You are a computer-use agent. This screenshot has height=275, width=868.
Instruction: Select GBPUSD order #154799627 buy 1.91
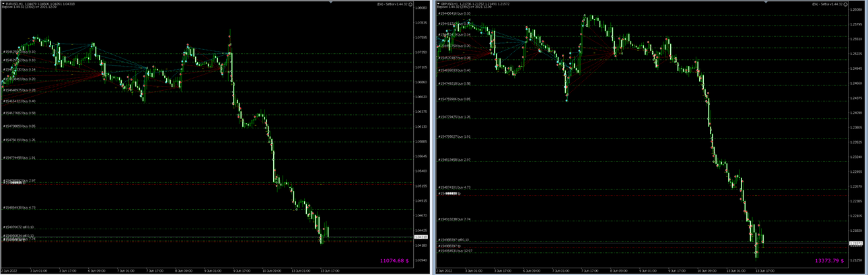[x=454, y=136]
